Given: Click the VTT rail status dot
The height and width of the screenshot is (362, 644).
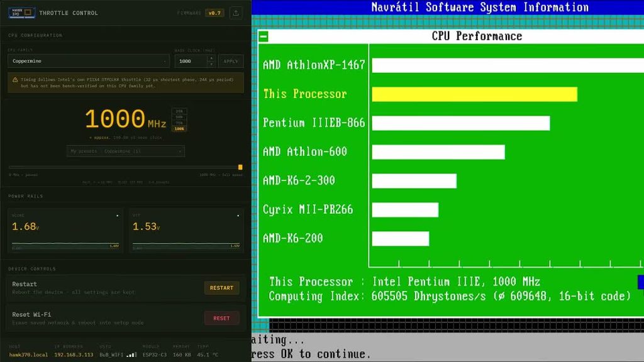Looking at the screenshot, I should [x=238, y=216].
